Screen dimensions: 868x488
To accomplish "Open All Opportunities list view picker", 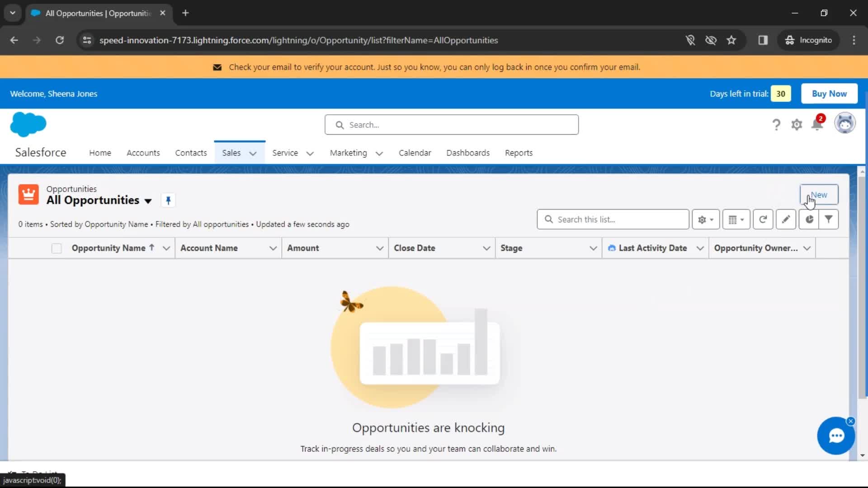I will click(148, 201).
